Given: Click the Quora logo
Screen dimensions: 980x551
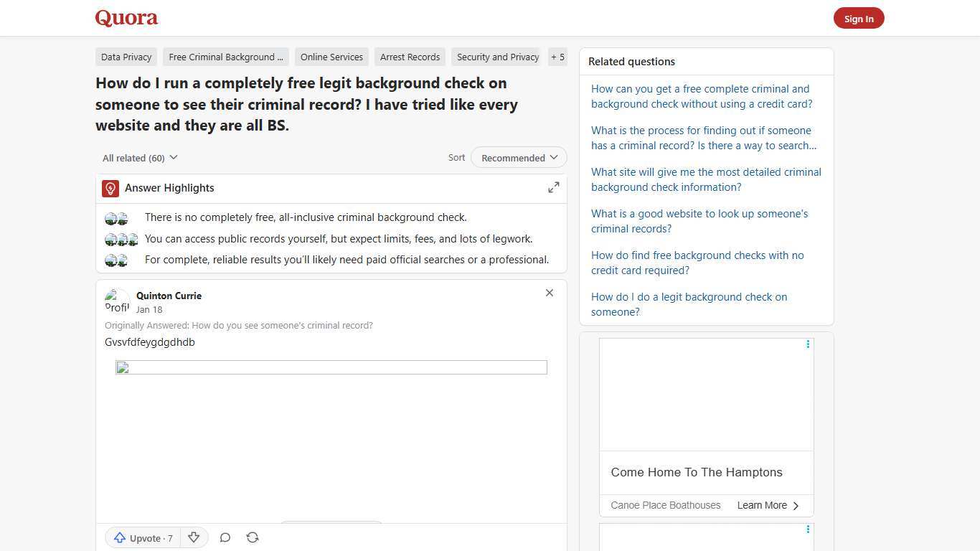Looking at the screenshot, I should tap(126, 17).
